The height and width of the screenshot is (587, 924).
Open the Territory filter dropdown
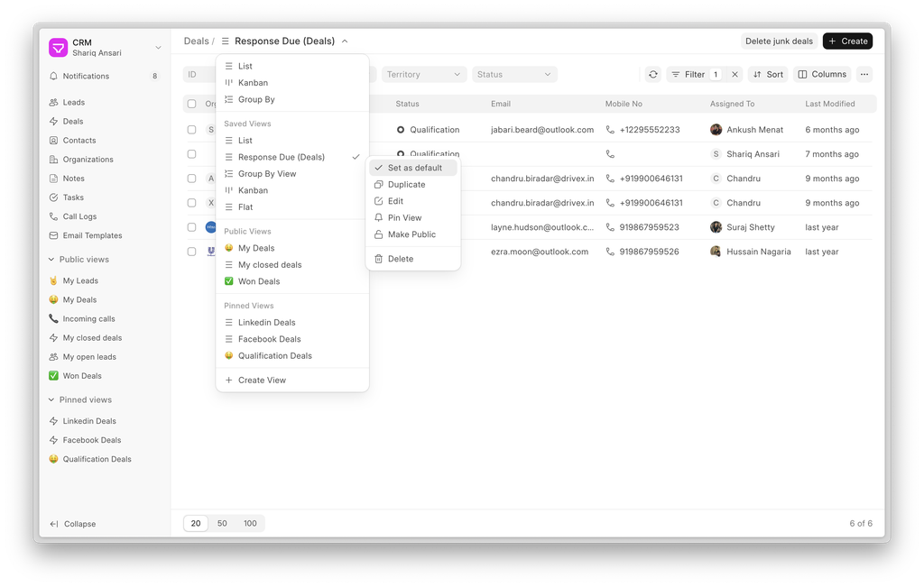[x=423, y=75]
